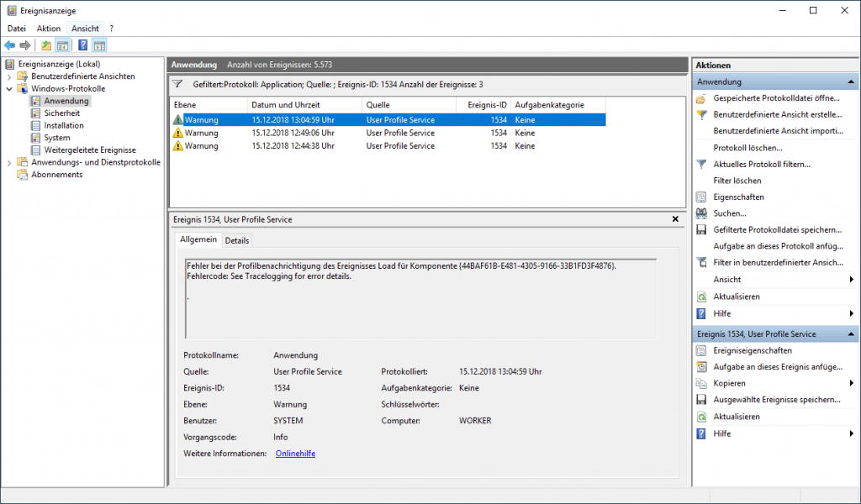Click the Kopieren icon for Ereignis 1534
This screenshot has width=861, height=504.
pos(700,383)
